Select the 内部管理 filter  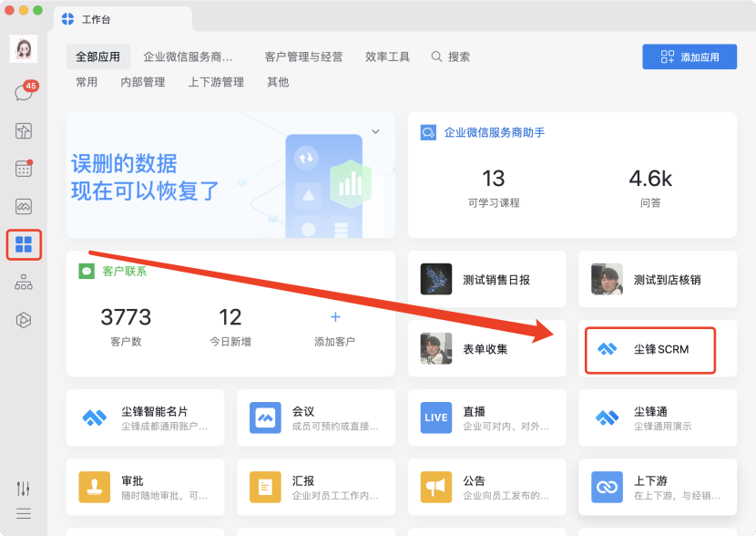click(x=143, y=82)
